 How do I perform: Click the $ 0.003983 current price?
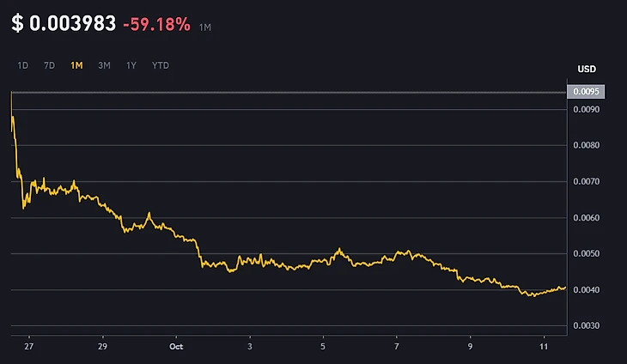point(64,24)
